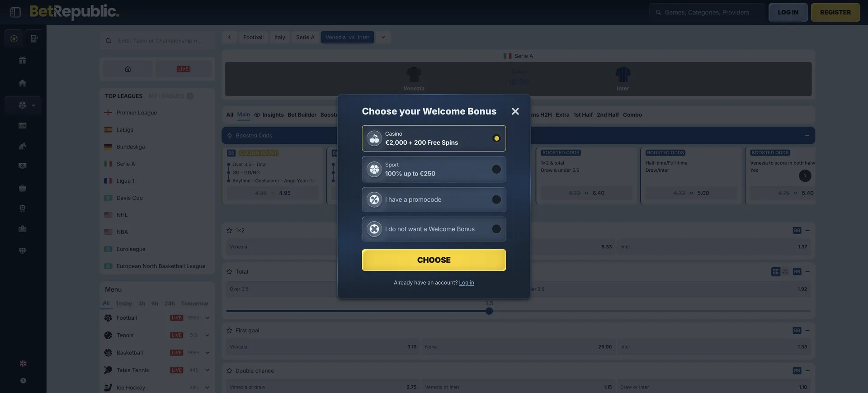Switch to the Insights tab
This screenshot has width=868, height=393.
pos(269,115)
